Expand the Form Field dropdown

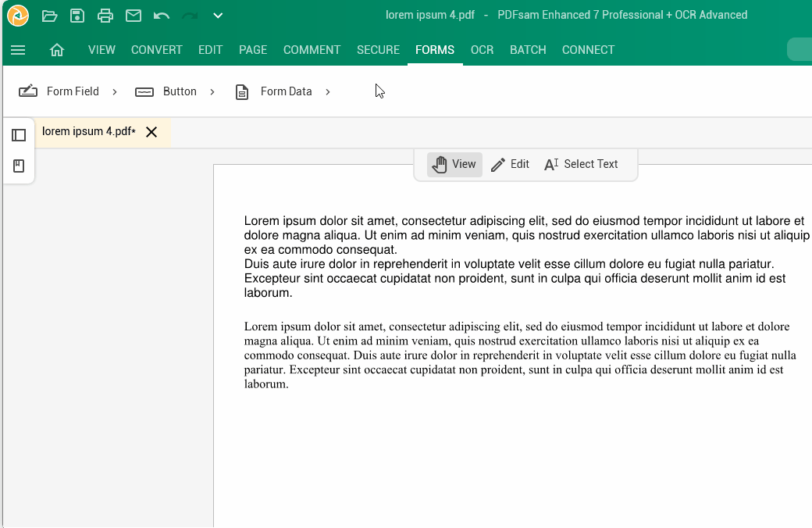pos(114,91)
